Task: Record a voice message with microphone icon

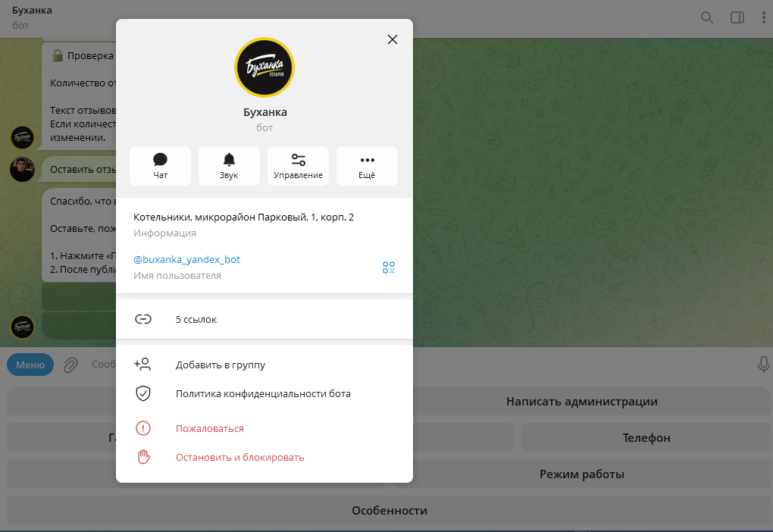Action: coord(763,365)
